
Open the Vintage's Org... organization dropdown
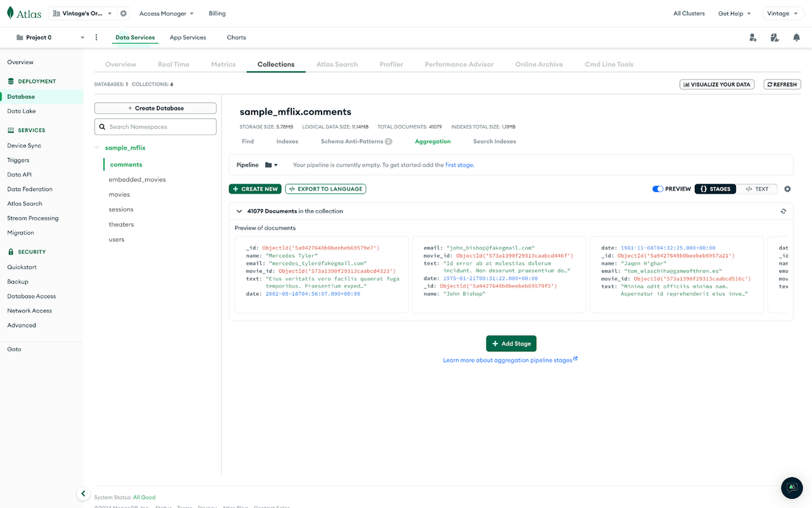[82, 13]
